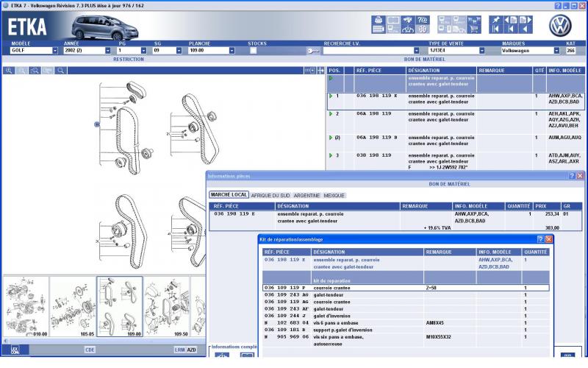Expand the SG 09 dropdown

179,51
